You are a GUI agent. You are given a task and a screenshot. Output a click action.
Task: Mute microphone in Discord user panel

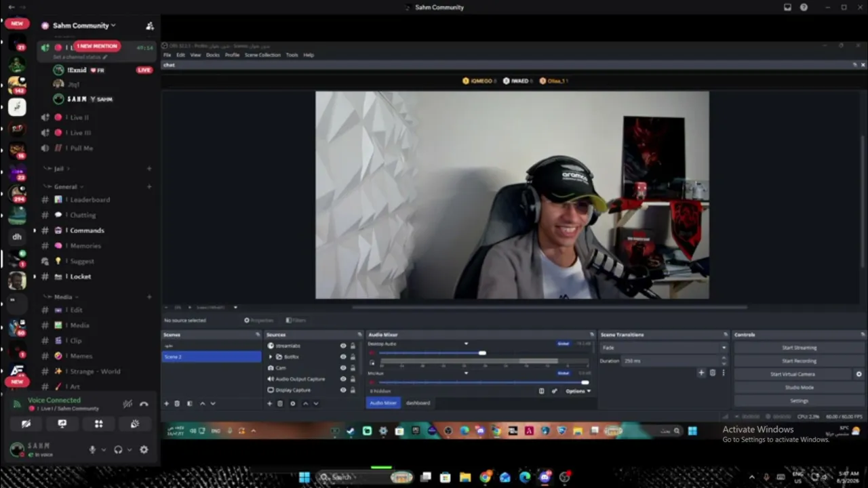click(93, 449)
